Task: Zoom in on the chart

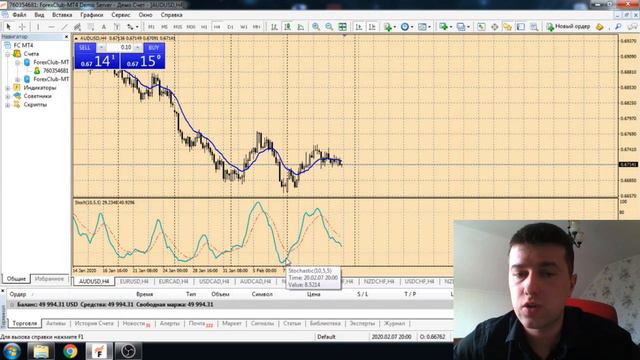Action: click(316, 27)
